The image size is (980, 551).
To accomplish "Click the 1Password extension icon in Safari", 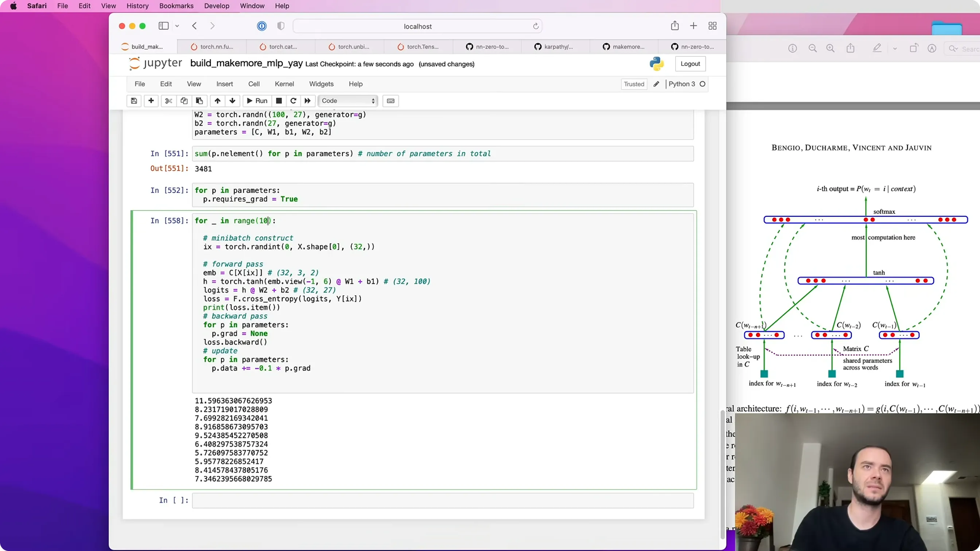I will [x=262, y=26].
